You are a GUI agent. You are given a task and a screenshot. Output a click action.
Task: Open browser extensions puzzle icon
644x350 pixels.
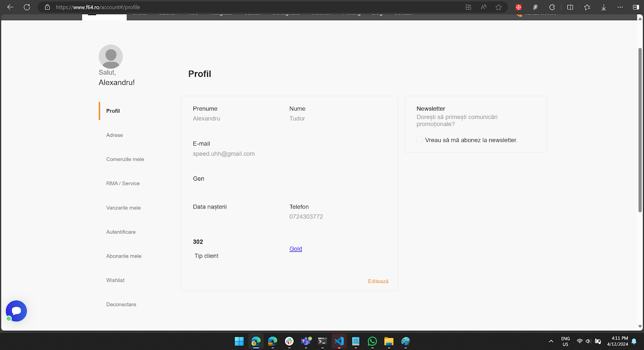point(552,7)
